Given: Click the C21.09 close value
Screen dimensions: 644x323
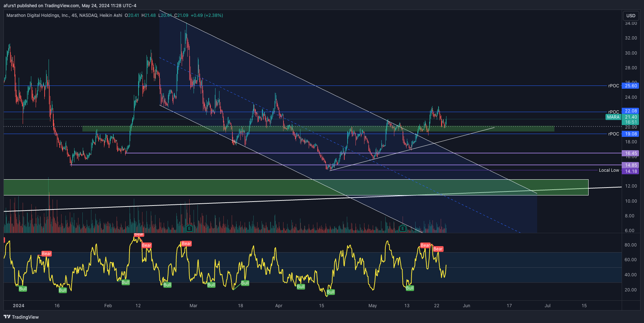Looking at the screenshot, I should 181,15.
